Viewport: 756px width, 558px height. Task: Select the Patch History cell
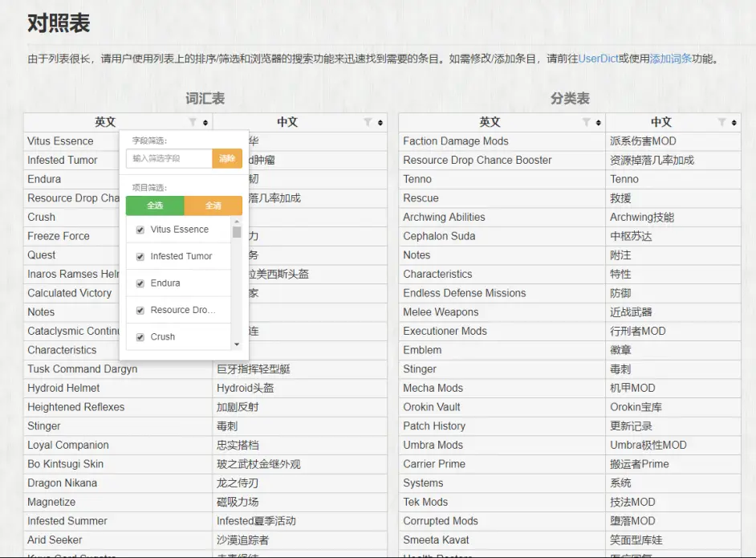502,426
